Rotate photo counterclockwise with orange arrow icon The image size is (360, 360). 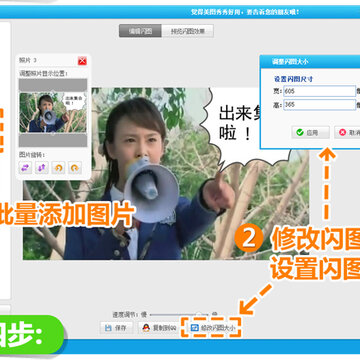tap(58, 168)
